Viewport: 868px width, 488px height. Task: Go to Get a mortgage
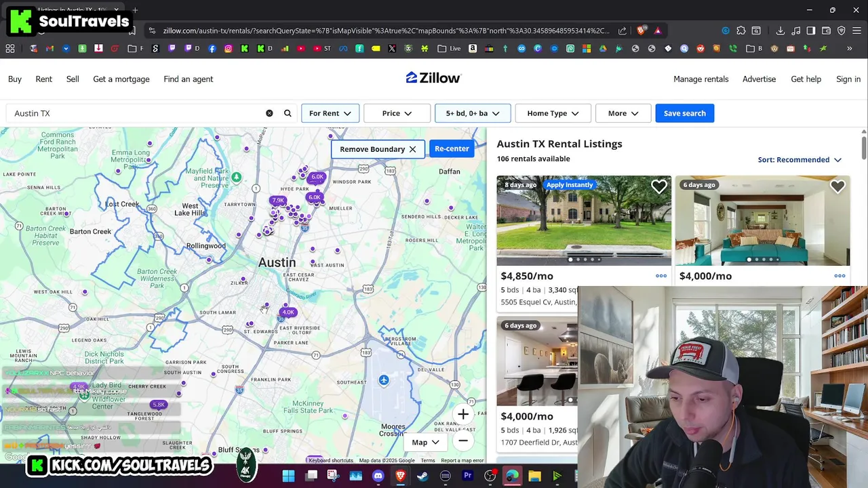[121, 79]
